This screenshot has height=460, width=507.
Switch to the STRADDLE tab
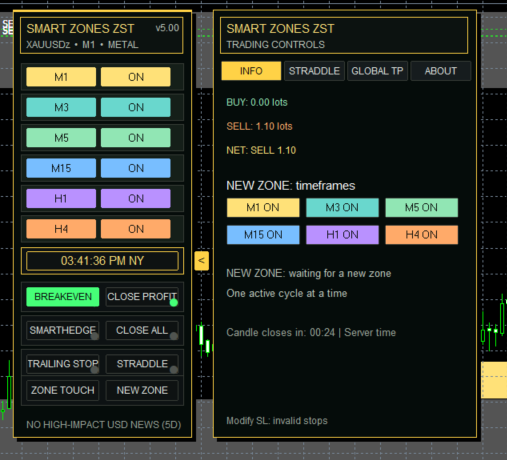[x=314, y=71]
